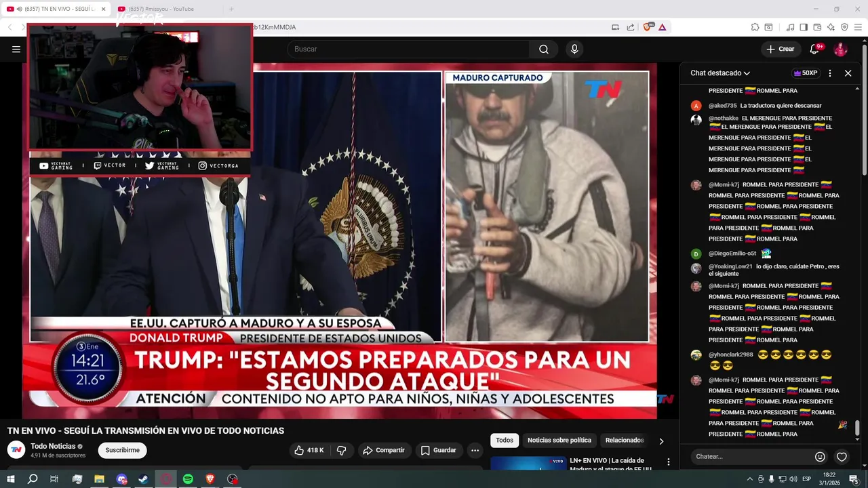This screenshot has height=488, width=868.
Task: Open Task View on taskbar
Action: click(x=54, y=479)
